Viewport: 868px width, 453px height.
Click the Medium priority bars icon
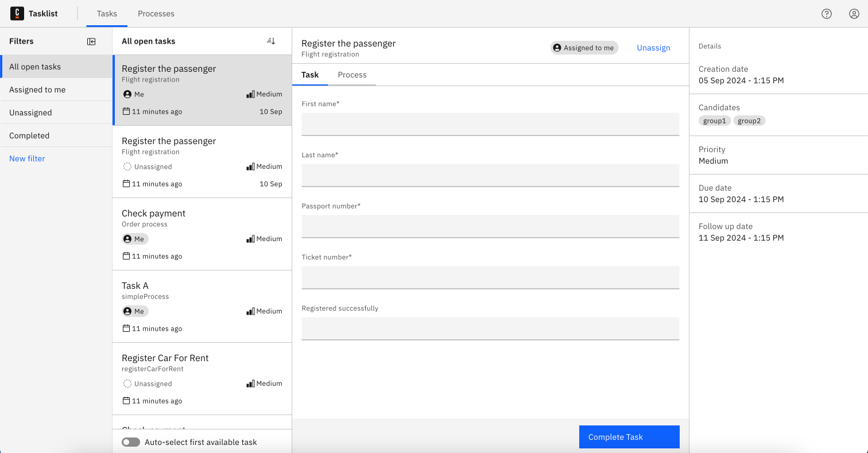[251, 94]
